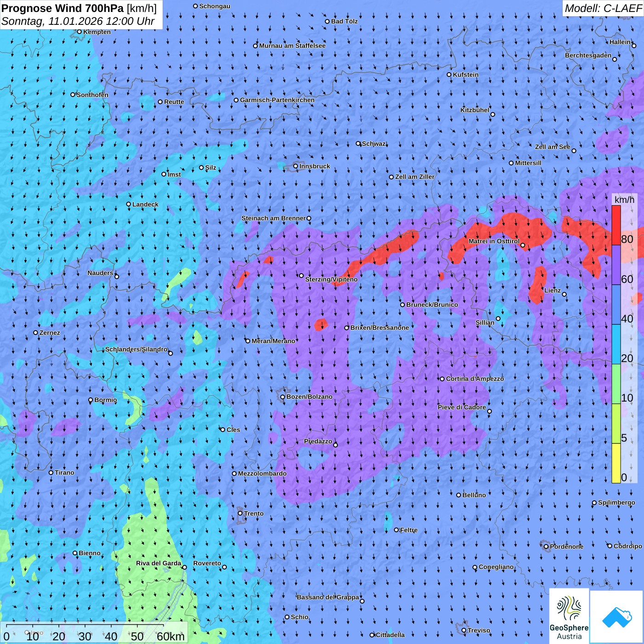Screen dimensions: 644x644
Task: Select the Bozen/Bolzano city marker
Action: 283,397
